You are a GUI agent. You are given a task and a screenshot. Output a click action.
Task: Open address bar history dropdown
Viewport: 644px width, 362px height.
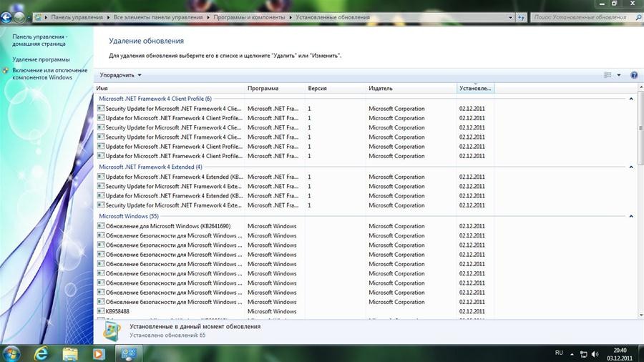[510, 18]
